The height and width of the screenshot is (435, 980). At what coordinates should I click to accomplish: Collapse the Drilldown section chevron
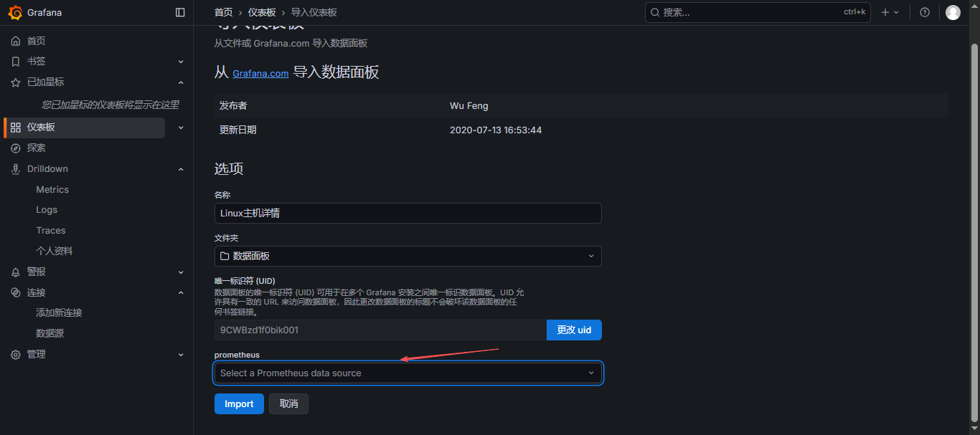click(x=181, y=169)
